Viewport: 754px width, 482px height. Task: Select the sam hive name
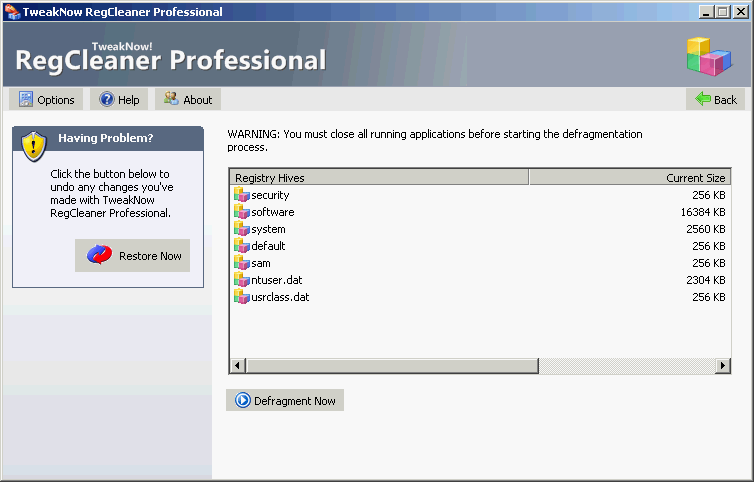(x=261, y=264)
